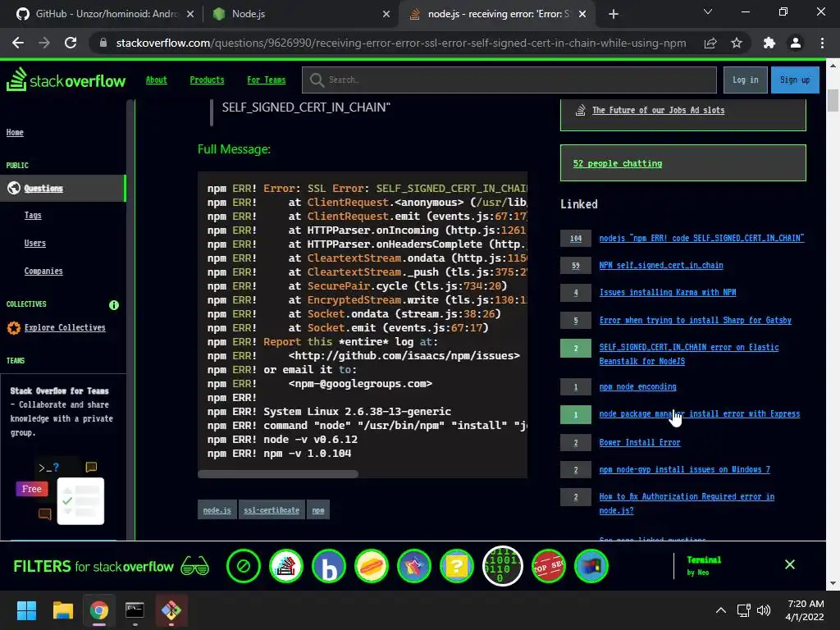Viewport: 840px width, 630px height.
Task: Open the About link in header
Action: 157,80
